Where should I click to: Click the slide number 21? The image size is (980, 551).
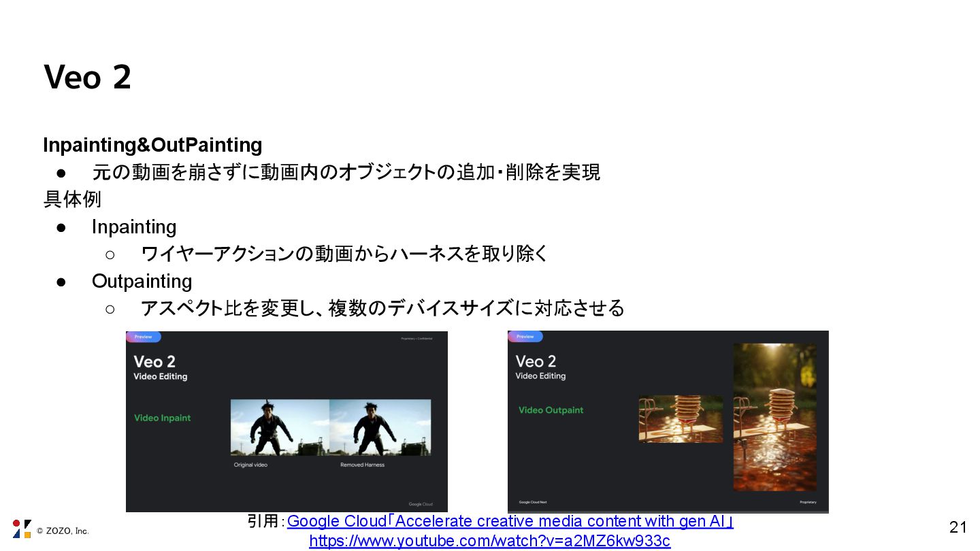click(x=958, y=527)
